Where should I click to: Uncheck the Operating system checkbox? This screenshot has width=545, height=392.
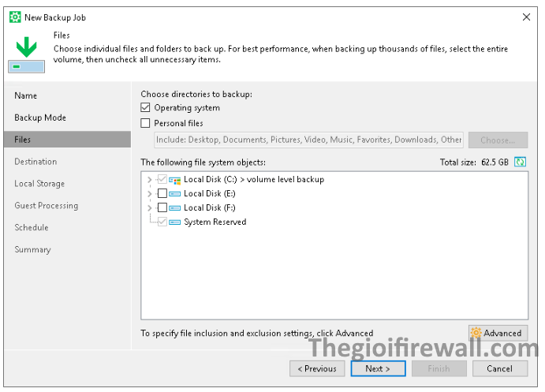coord(145,107)
